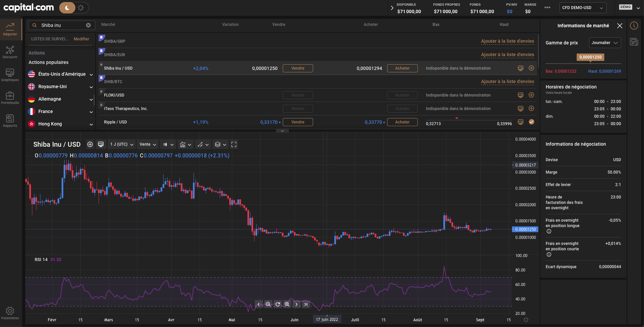Open the CFD DEMO-USD account dropdown
Screen dimensions: 644x327
point(583,8)
